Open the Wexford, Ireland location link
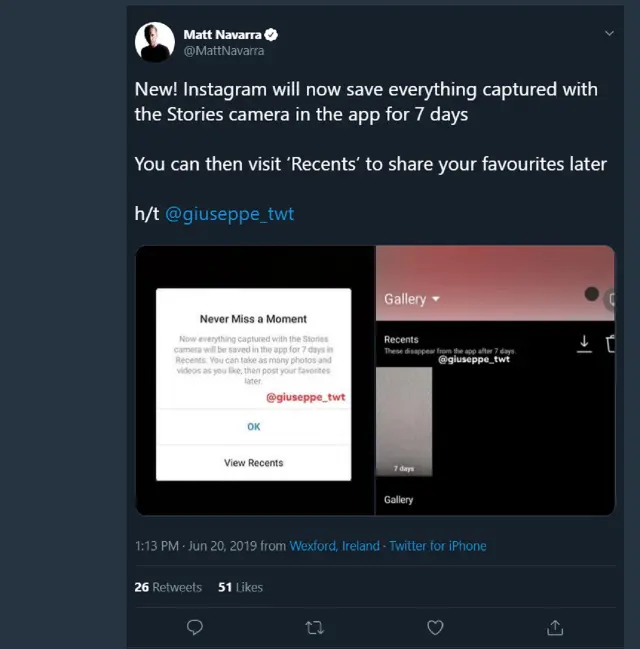Image resolution: width=640 pixels, height=649 pixels. click(x=334, y=546)
